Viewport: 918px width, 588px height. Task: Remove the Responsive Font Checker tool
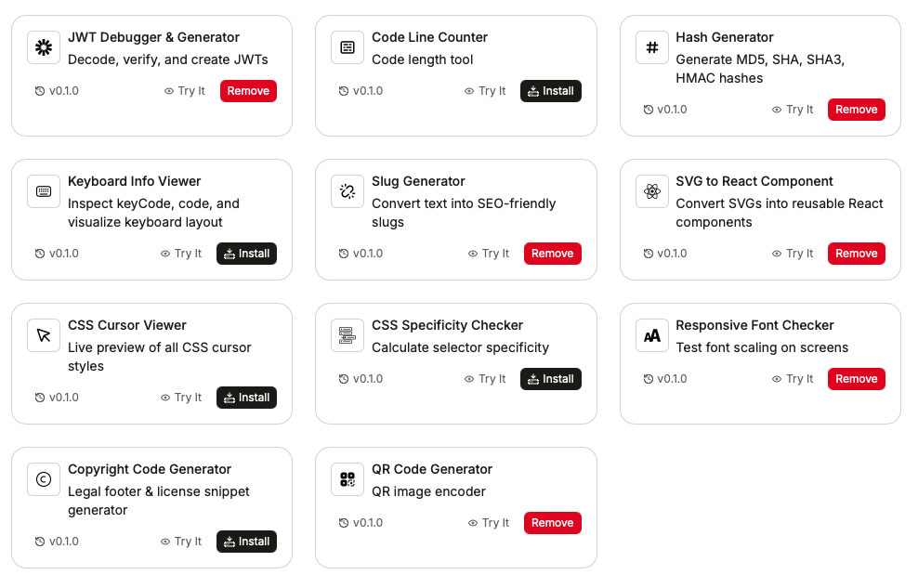click(x=856, y=379)
